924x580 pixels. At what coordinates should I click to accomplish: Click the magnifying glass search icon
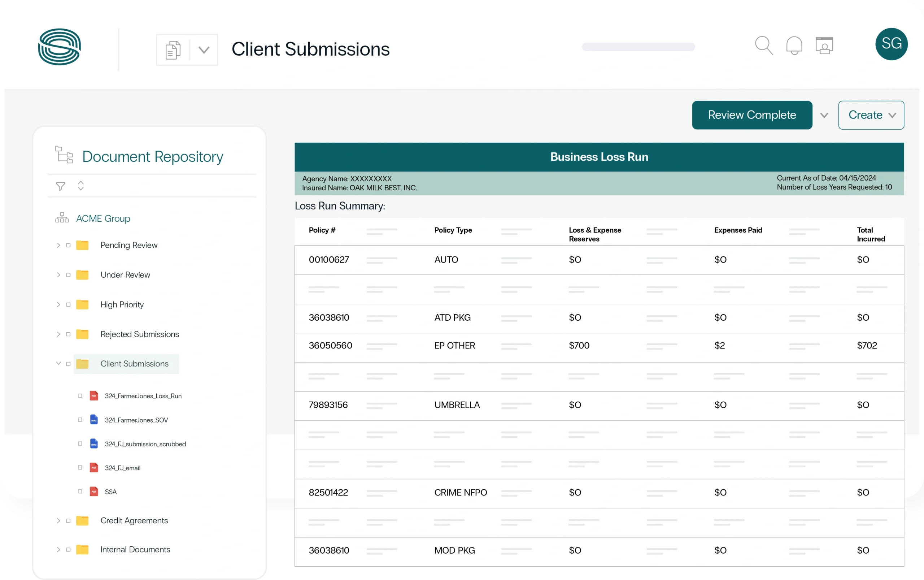coord(763,46)
